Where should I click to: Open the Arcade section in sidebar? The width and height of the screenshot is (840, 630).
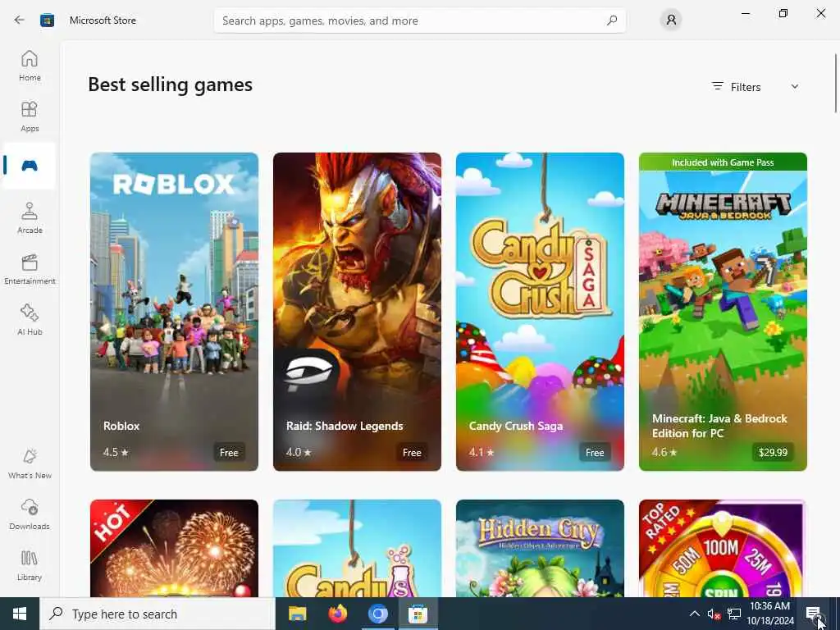30,218
